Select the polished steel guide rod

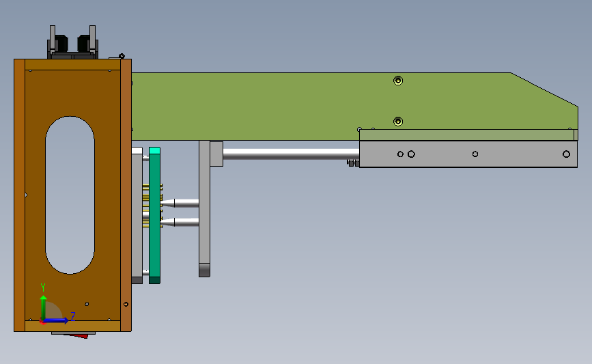pos(291,154)
